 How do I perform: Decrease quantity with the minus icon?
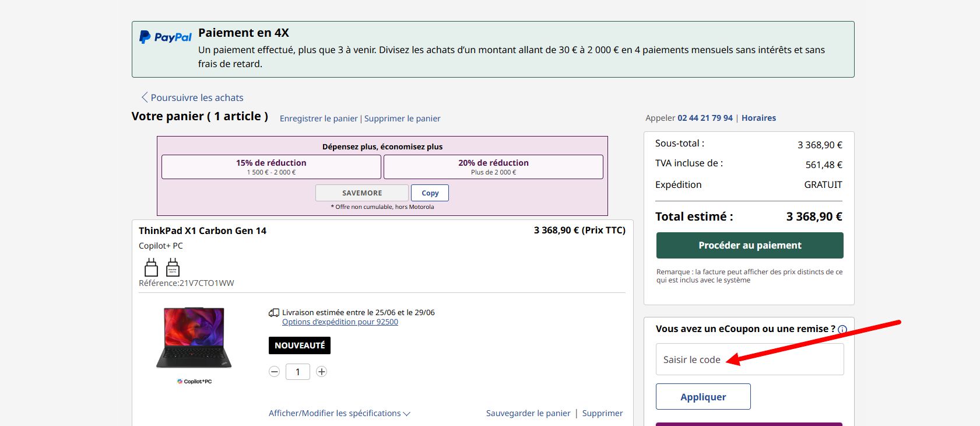[274, 372]
